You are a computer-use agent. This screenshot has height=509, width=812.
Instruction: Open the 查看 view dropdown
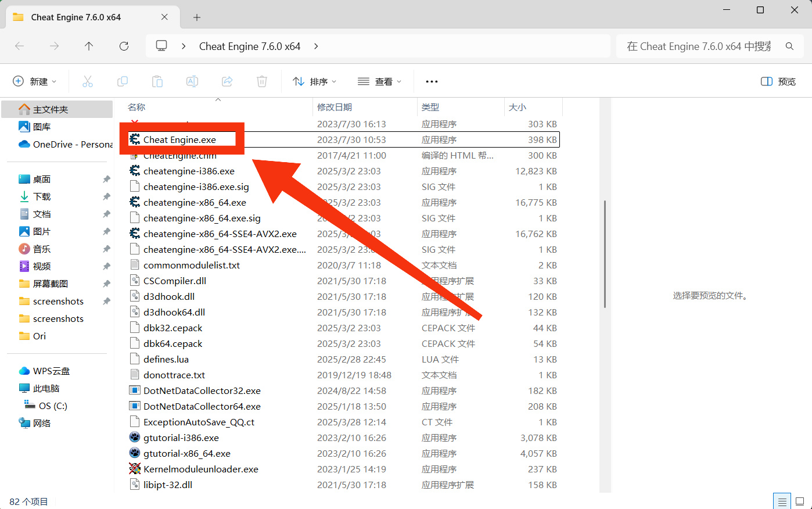point(380,81)
